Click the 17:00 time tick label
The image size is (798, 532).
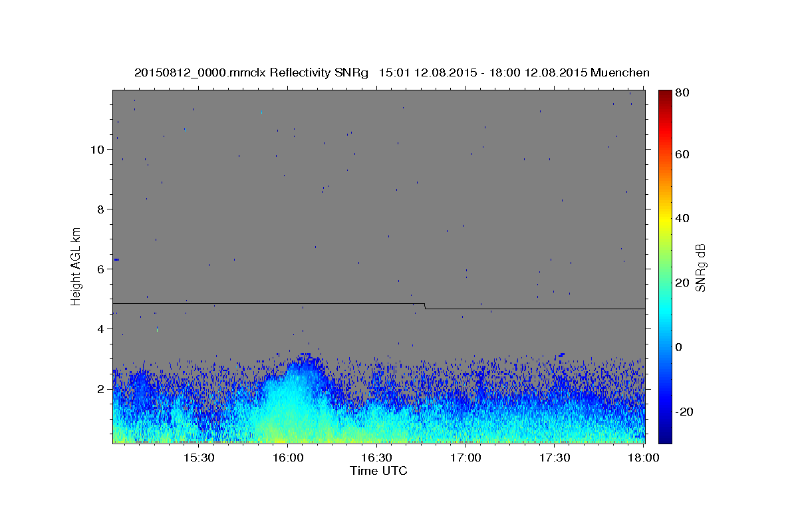(x=465, y=458)
